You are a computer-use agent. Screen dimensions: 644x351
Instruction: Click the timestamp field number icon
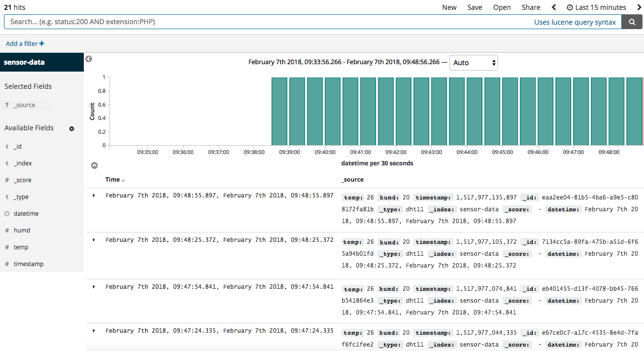[x=6, y=264]
